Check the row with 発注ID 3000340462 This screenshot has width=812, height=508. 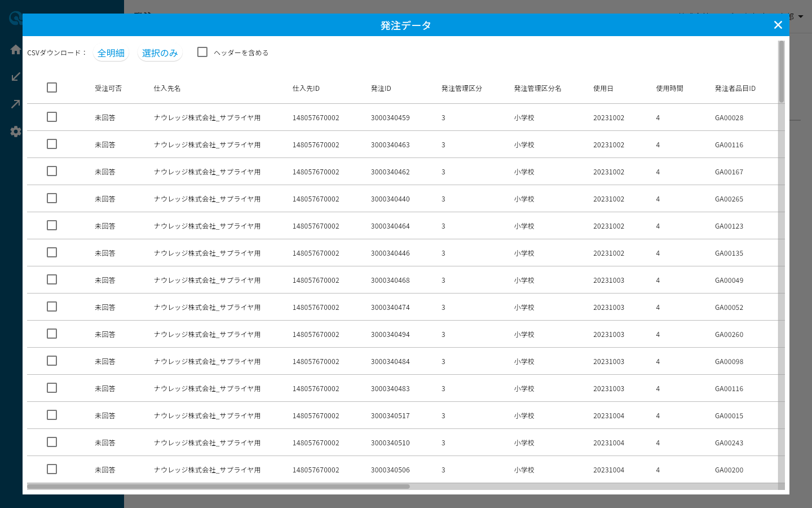52,171
